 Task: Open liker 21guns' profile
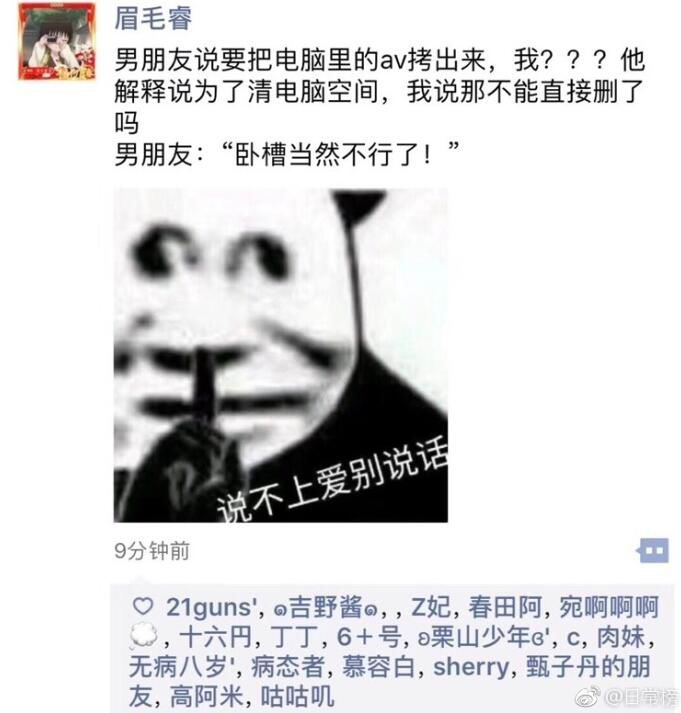coord(212,608)
